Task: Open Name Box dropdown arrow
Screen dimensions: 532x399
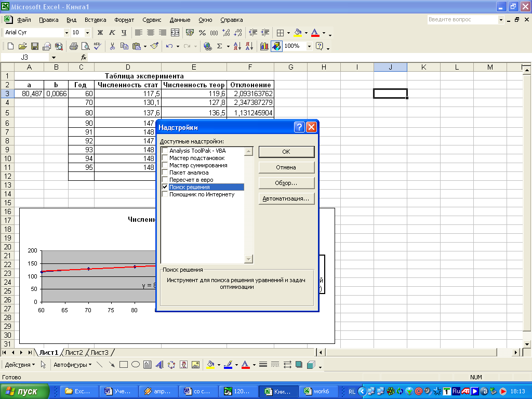Action: point(54,57)
